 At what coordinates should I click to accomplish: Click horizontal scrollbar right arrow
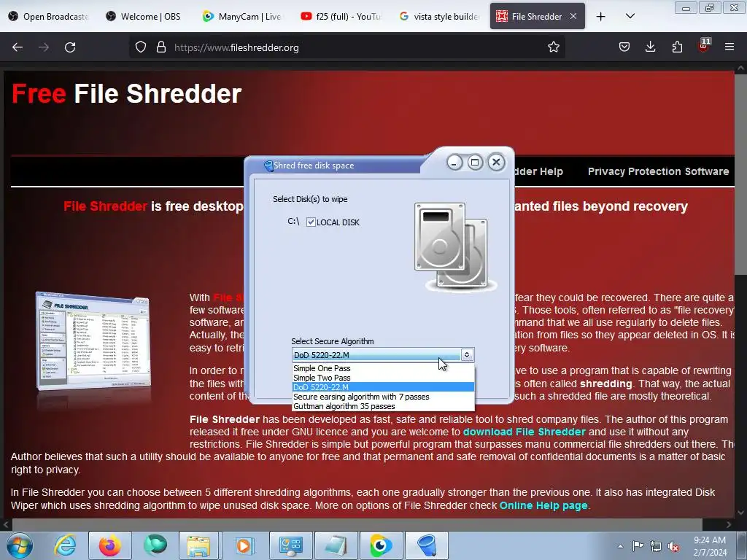[729, 525]
